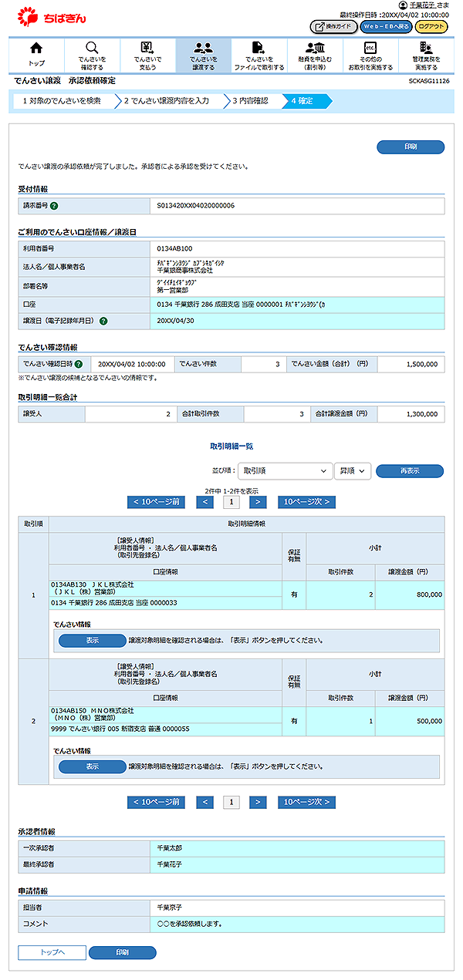Click upper '10ページ次 >' pager button
This screenshot has height=980, width=463.
tap(306, 502)
